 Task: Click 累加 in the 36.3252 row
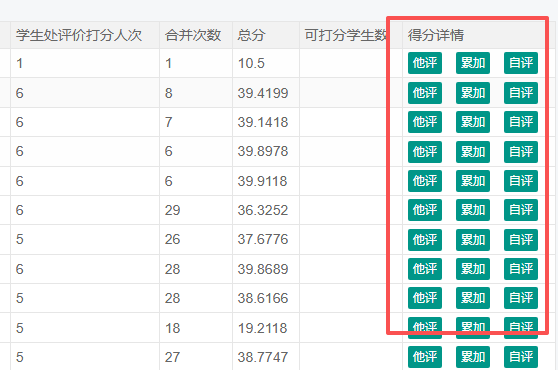(473, 210)
